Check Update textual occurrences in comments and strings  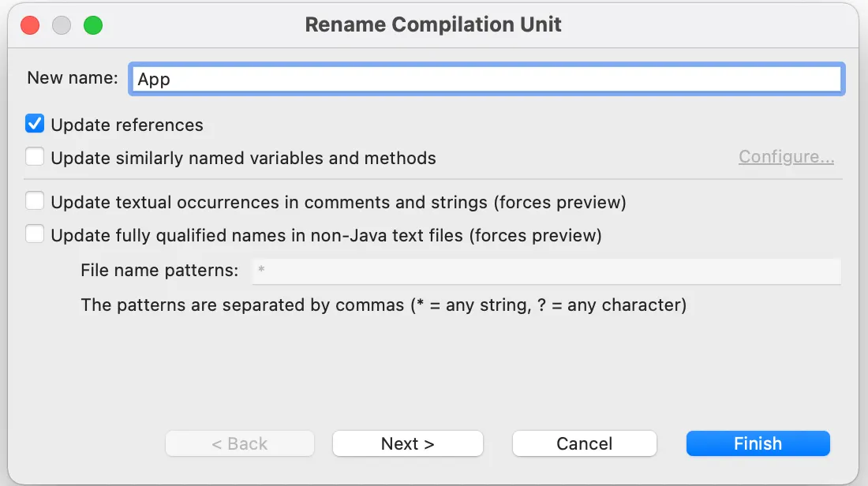[x=35, y=201]
